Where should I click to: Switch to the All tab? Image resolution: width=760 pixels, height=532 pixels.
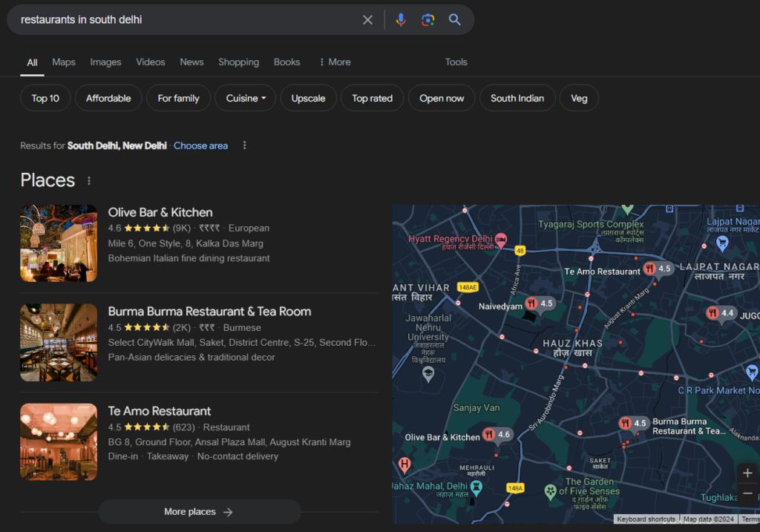tap(32, 62)
